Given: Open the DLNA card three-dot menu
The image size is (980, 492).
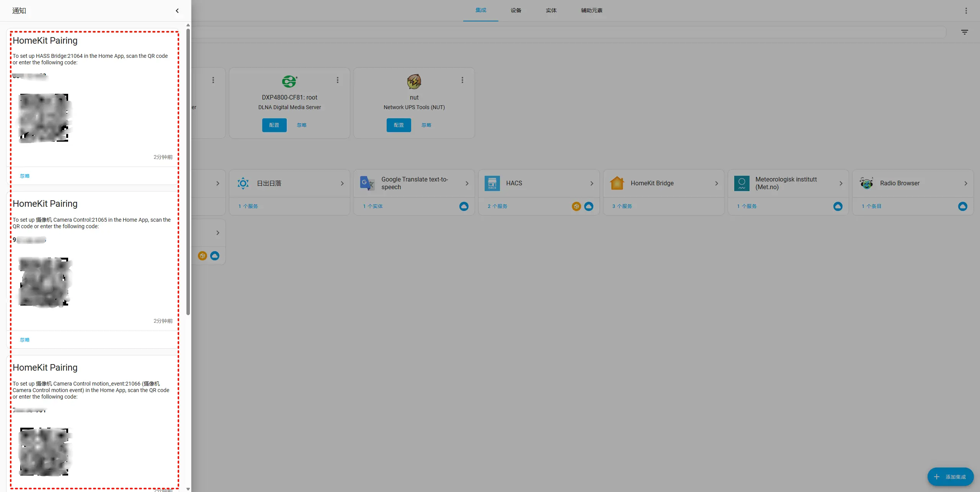Looking at the screenshot, I should [337, 80].
